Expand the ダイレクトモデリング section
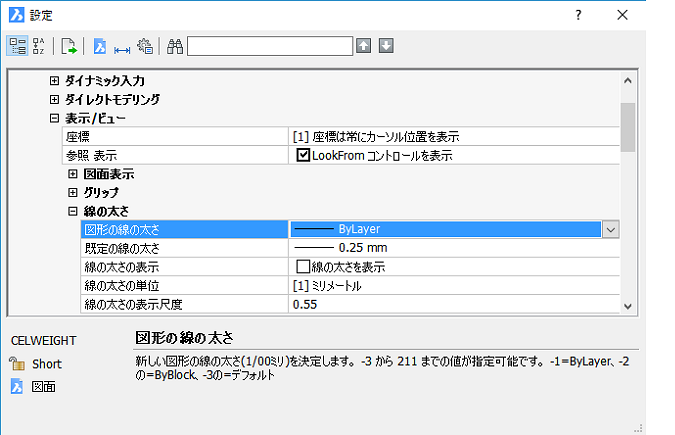 click(x=55, y=99)
